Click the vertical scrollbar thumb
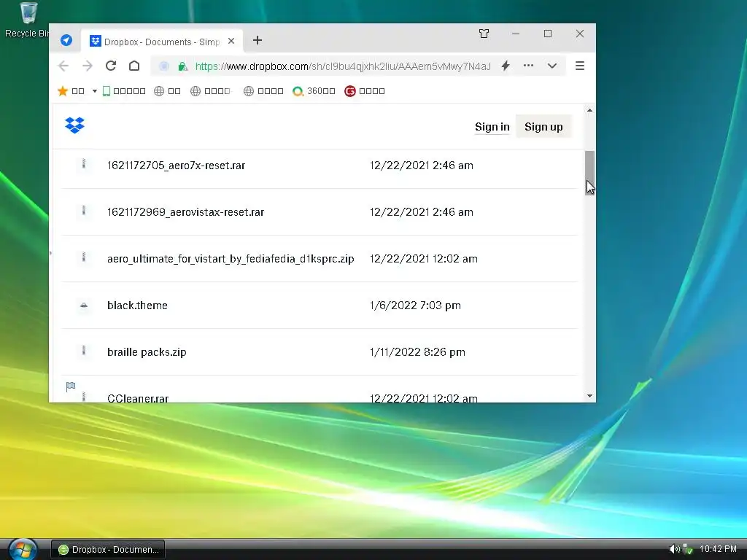Screen dimensions: 747x560 tap(589, 172)
